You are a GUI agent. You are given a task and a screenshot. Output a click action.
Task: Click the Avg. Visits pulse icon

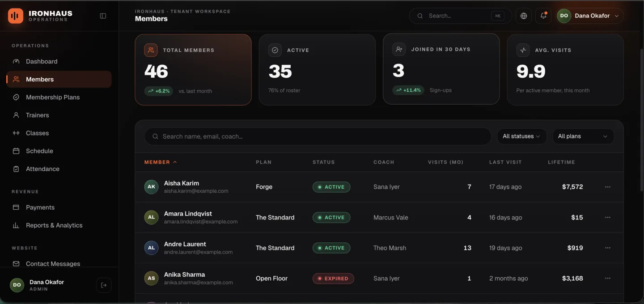(x=523, y=50)
